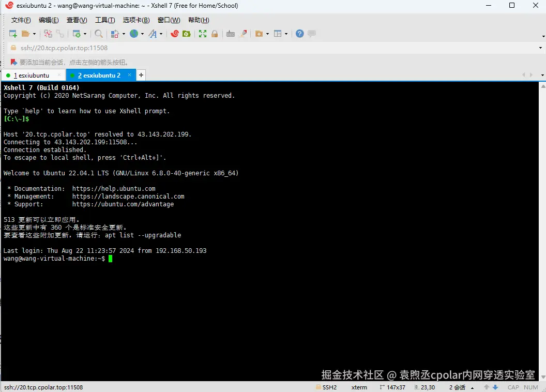This screenshot has height=392, width=546.
Task: Click status bar ssh://20.tcp.cpolar.top:11508 text
Action: coord(43,387)
